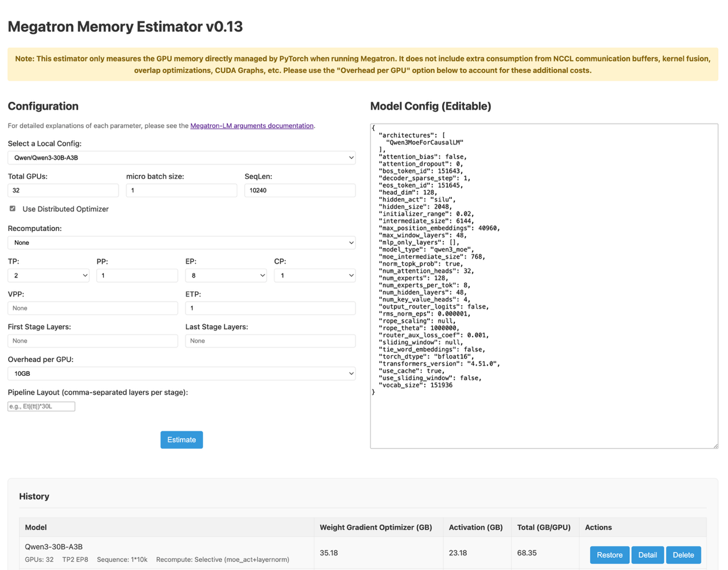The height and width of the screenshot is (570, 728).
Task: Open Detail for Qwen3-30B-A3B history entry
Action: (648, 555)
